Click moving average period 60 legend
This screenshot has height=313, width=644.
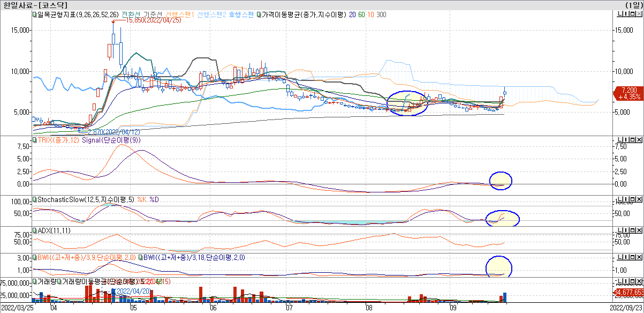361,15
